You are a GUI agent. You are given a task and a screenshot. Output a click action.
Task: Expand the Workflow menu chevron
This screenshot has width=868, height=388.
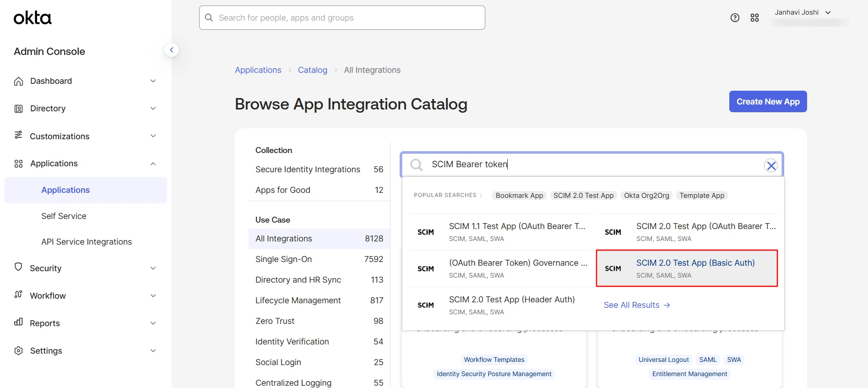pos(153,295)
